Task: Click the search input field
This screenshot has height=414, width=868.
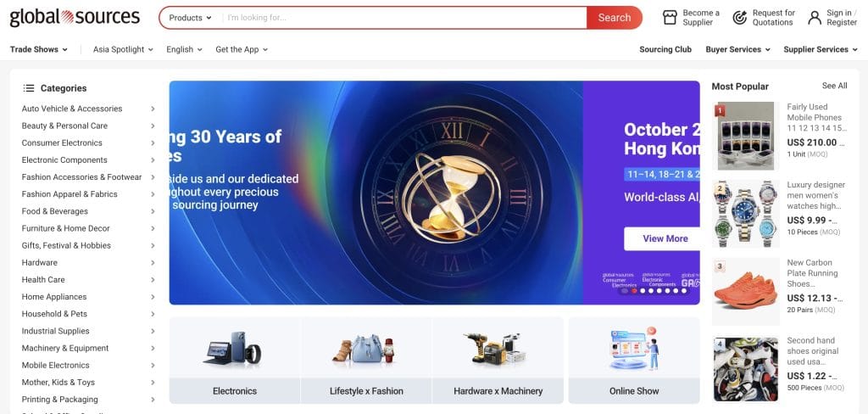Action: pyautogui.click(x=403, y=18)
